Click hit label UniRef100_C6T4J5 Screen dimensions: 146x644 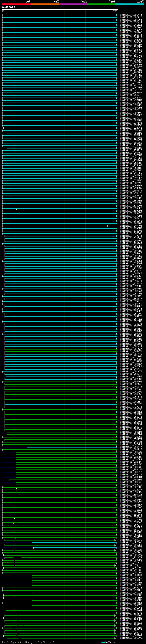[x=131, y=17]
